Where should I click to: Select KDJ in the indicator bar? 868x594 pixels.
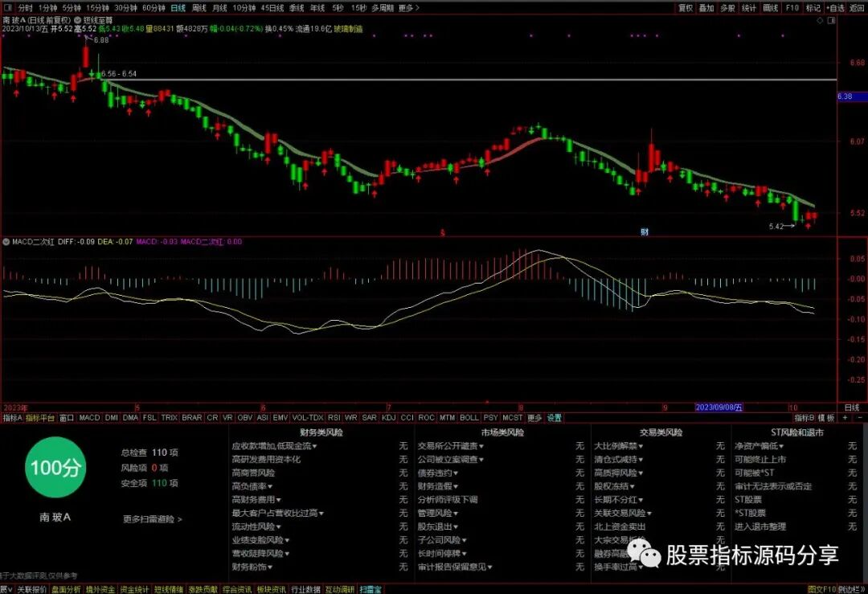(389, 417)
